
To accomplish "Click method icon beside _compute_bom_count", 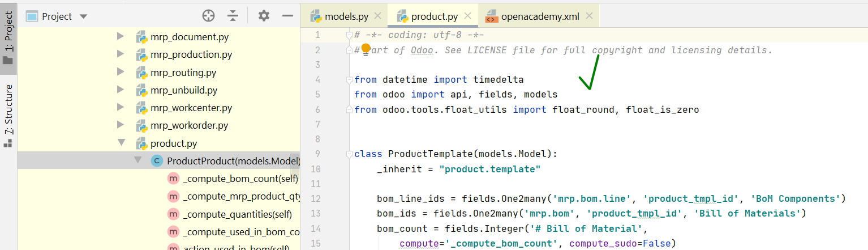I will [x=173, y=179].
